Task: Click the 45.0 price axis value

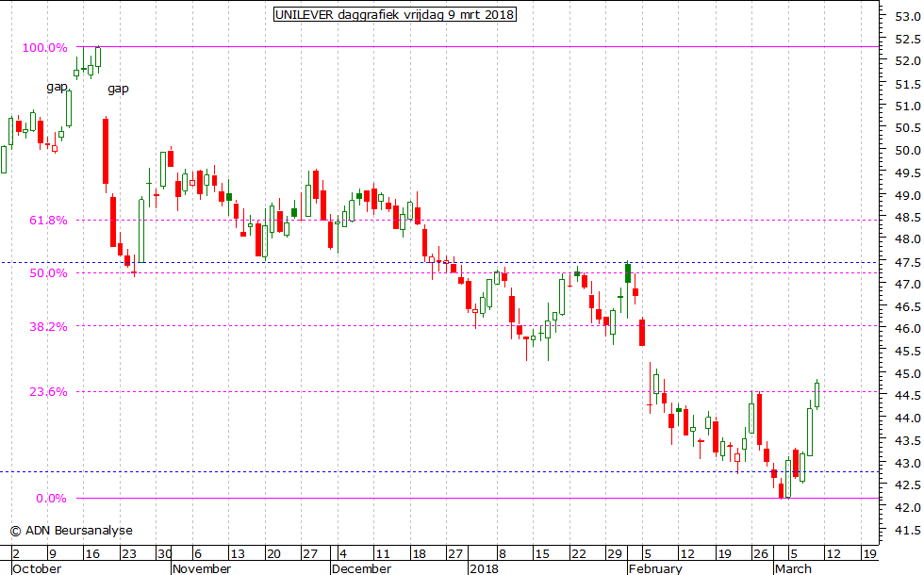Action: coord(907,373)
